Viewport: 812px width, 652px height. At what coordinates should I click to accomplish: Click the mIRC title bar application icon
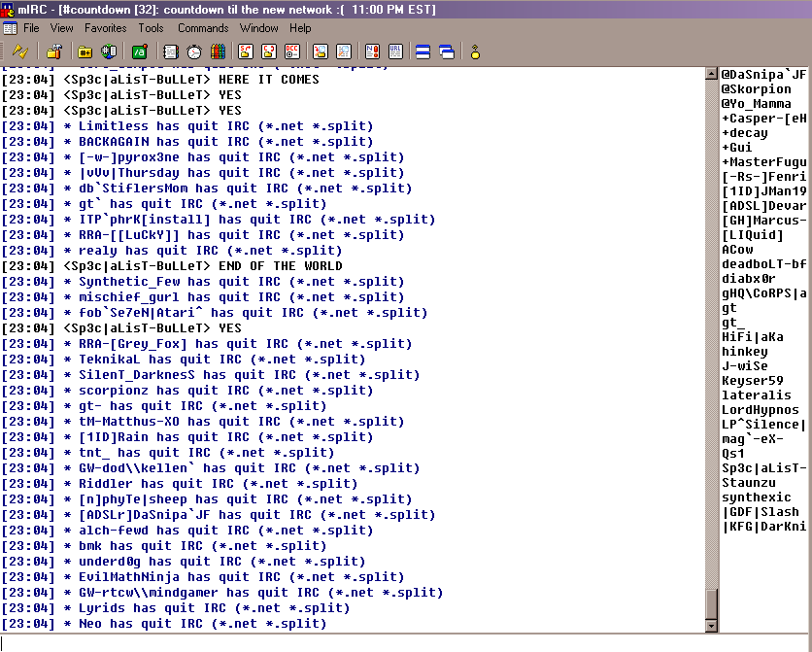pyautogui.click(x=7, y=9)
